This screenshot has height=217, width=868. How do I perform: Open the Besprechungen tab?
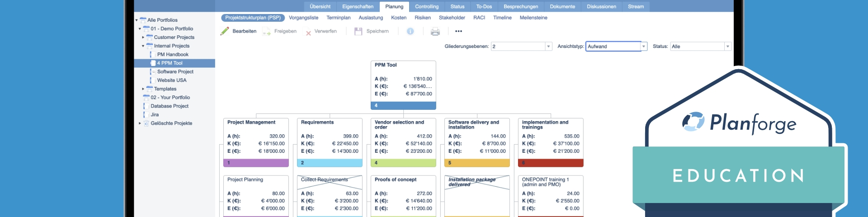521,6
